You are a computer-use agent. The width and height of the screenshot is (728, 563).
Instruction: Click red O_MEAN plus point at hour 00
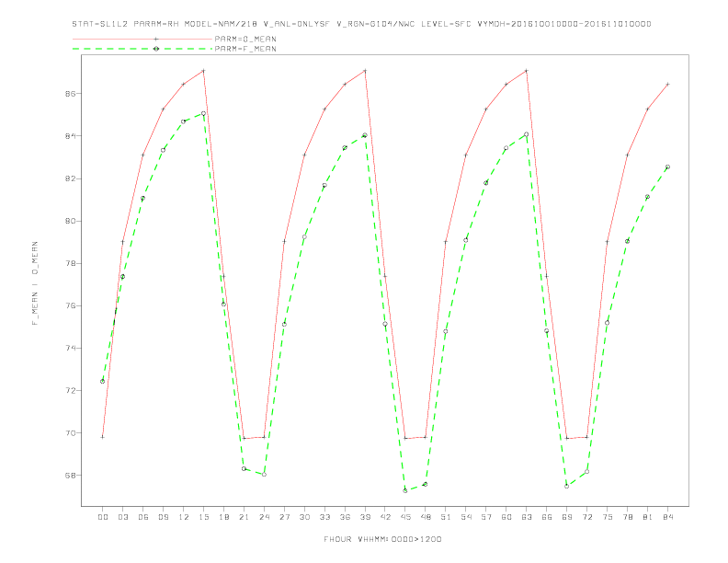[x=103, y=437]
